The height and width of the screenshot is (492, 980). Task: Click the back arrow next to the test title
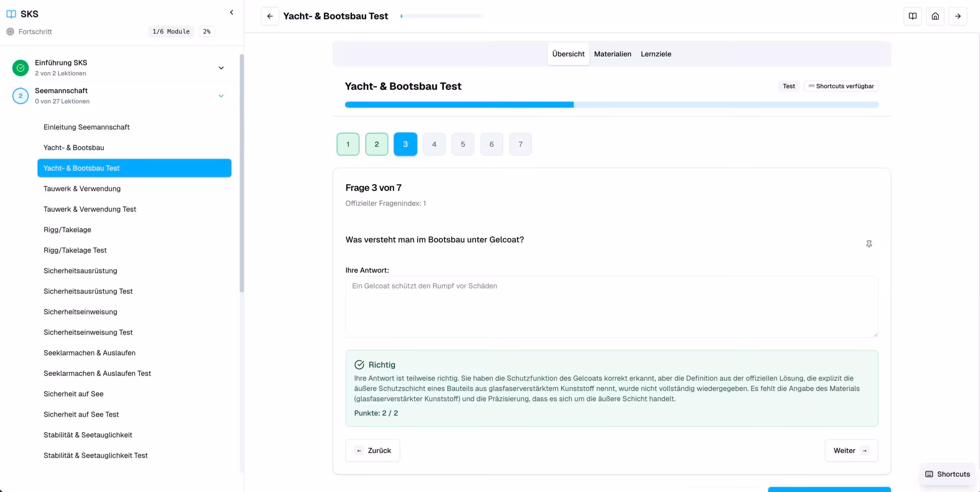pos(270,16)
